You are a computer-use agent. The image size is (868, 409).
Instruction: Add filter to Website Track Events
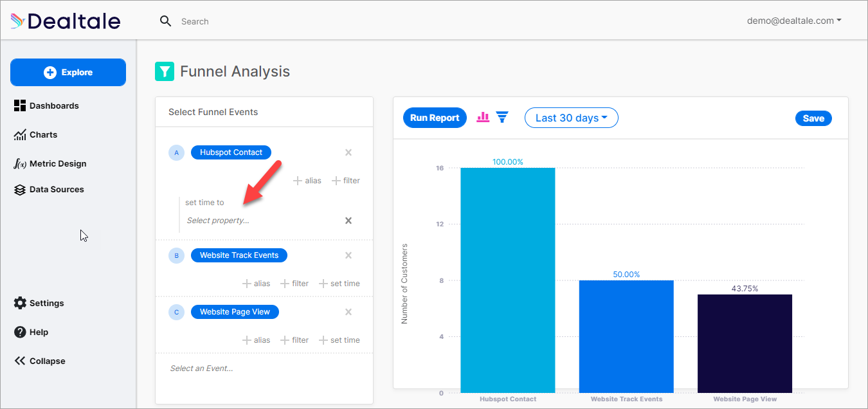pos(294,284)
